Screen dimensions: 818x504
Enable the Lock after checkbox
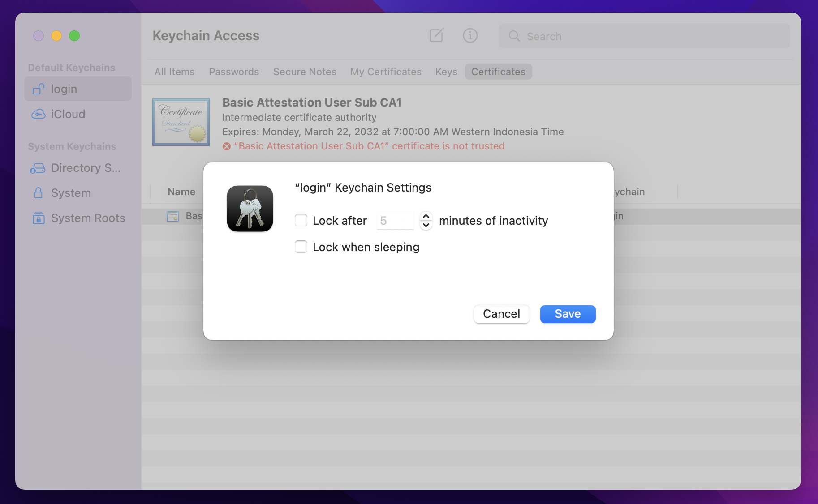[301, 220]
